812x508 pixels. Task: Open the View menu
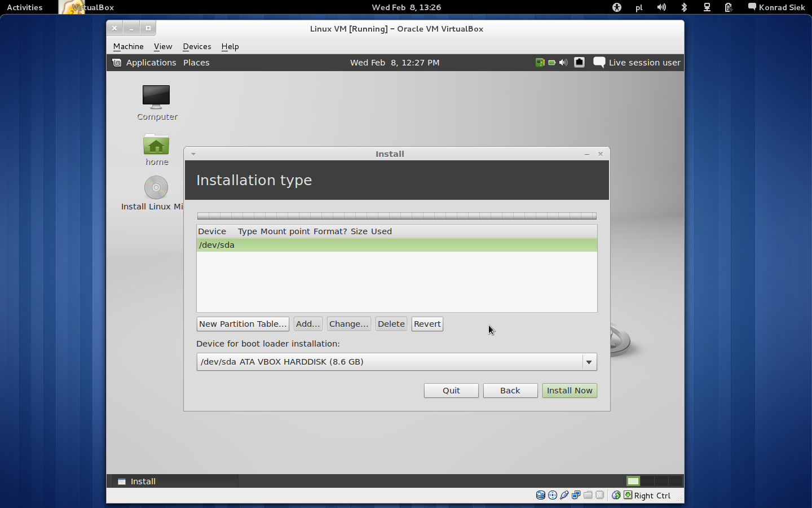[x=163, y=46]
